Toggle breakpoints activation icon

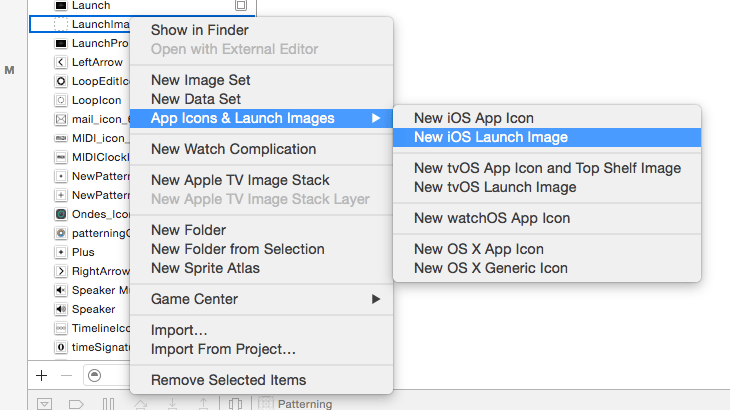coord(76,404)
